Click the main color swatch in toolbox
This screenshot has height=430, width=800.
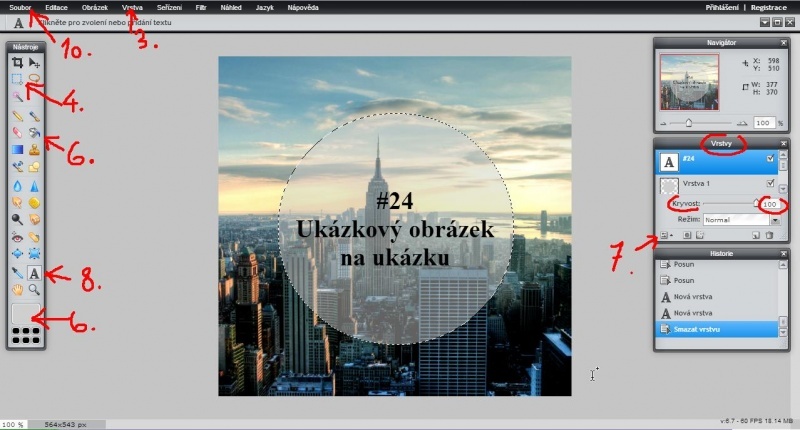tap(26, 312)
